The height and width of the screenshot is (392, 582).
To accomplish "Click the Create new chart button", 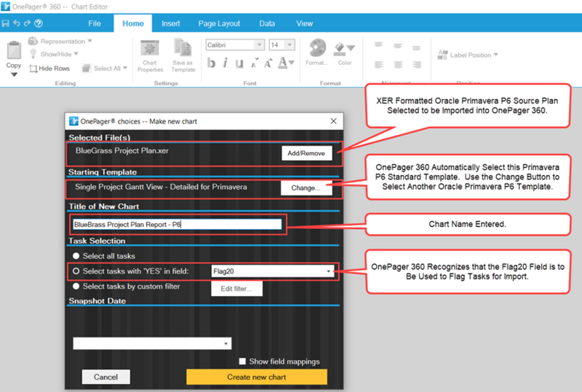I will pyautogui.click(x=257, y=377).
